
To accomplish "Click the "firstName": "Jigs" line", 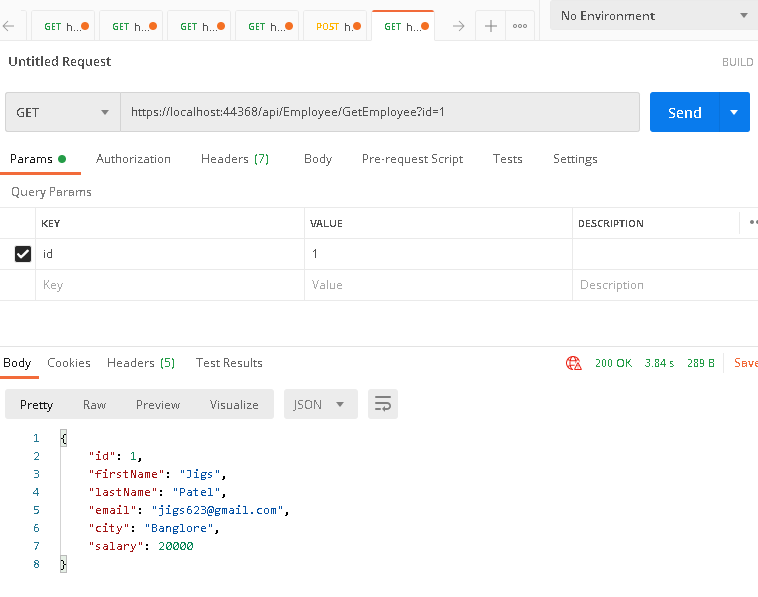I will 157,474.
